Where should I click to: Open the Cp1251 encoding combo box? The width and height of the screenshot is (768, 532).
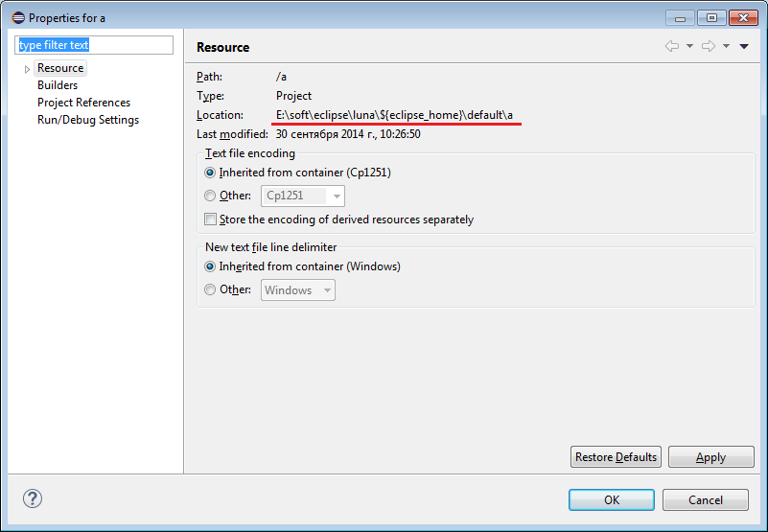click(303, 196)
